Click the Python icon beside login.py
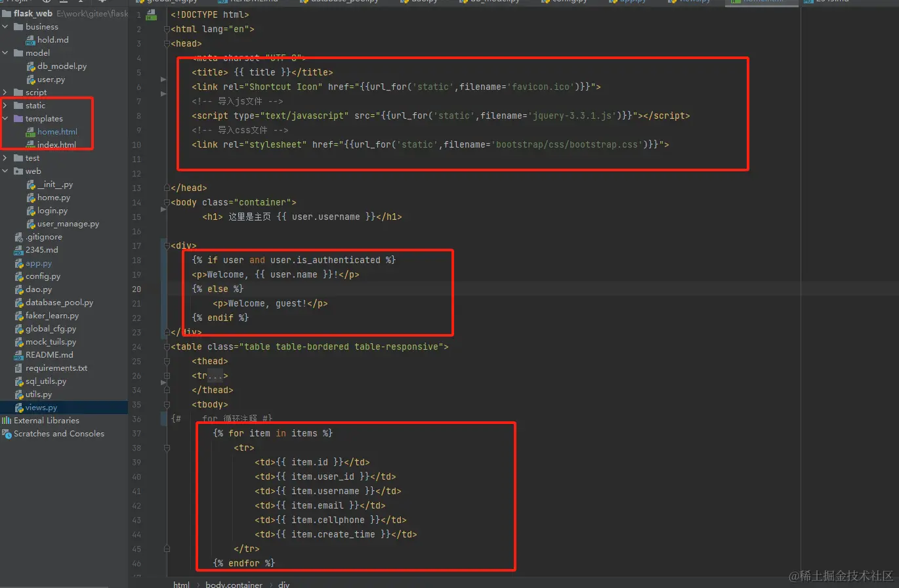The height and width of the screenshot is (588, 899). pyautogui.click(x=30, y=211)
